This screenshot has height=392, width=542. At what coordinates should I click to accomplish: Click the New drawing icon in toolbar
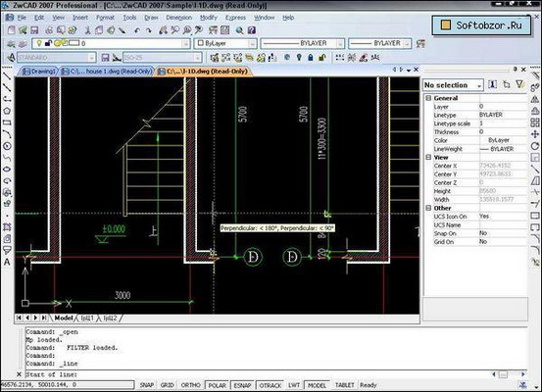pyautogui.click(x=12, y=30)
